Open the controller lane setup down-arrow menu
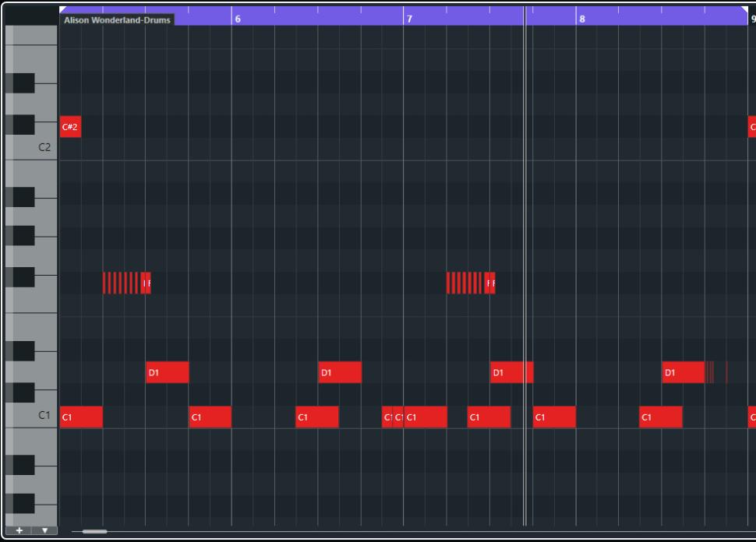The width and height of the screenshot is (756, 542). point(44,530)
